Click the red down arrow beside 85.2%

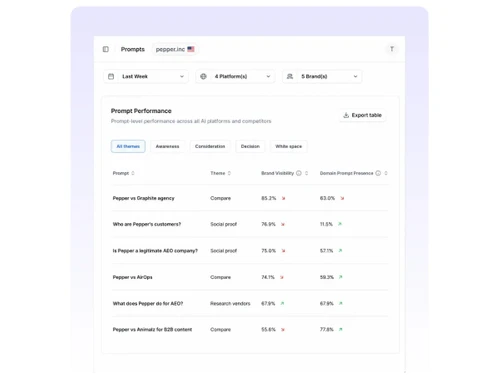coord(283,198)
